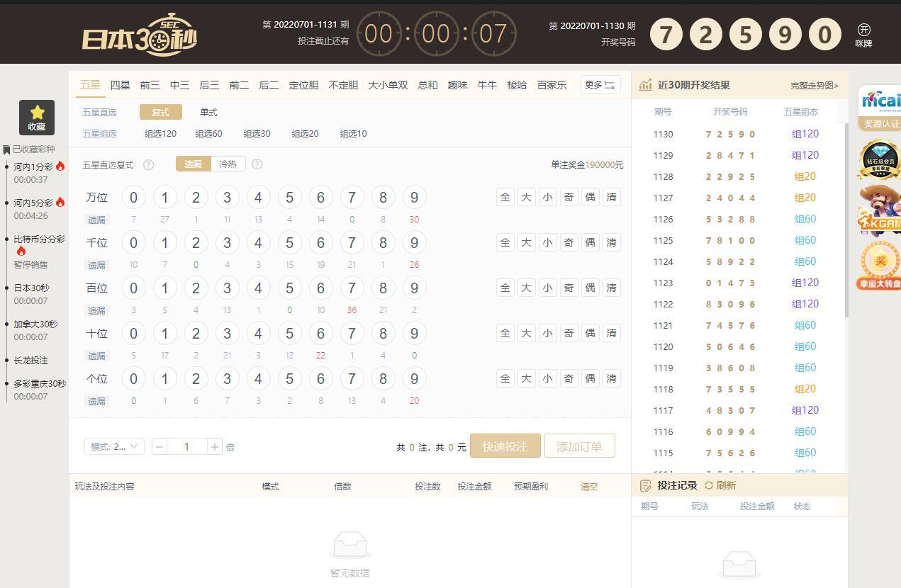Open the KGAME cowboy promo icon
This screenshot has width=901, height=588.
880,210
